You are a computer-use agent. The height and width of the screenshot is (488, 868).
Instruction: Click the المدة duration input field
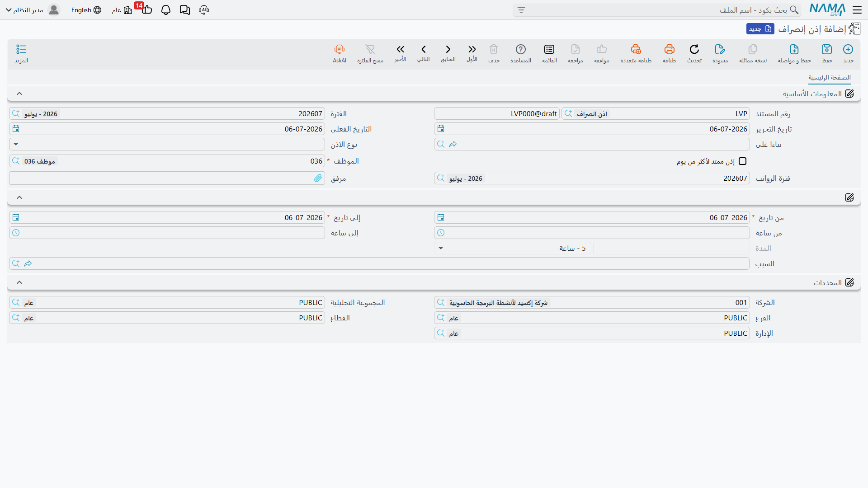tap(671, 249)
